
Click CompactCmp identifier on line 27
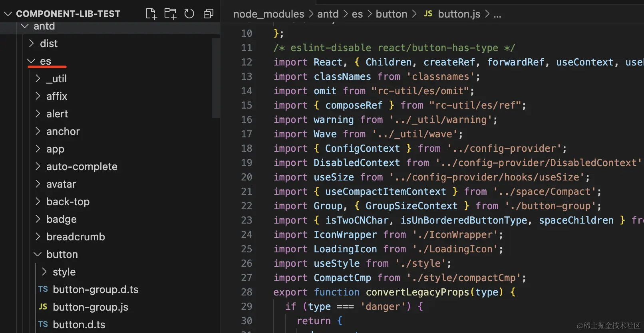tap(342, 278)
